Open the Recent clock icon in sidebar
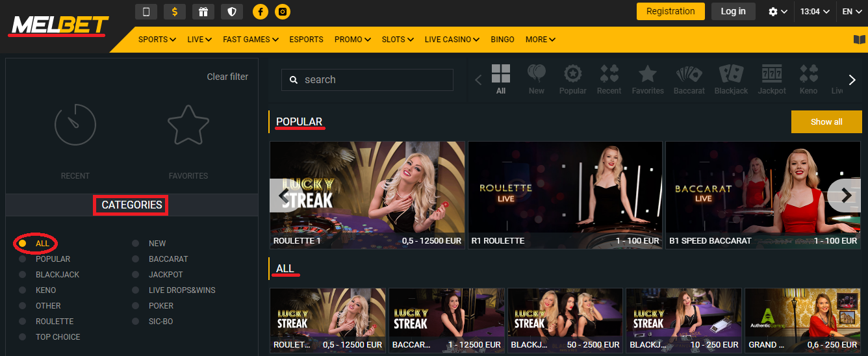 [75, 125]
